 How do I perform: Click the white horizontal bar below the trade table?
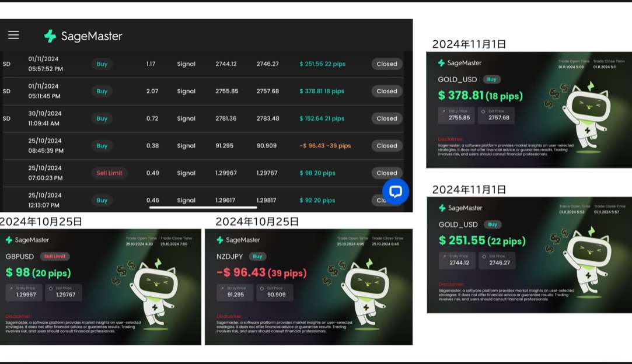pos(203,207)
